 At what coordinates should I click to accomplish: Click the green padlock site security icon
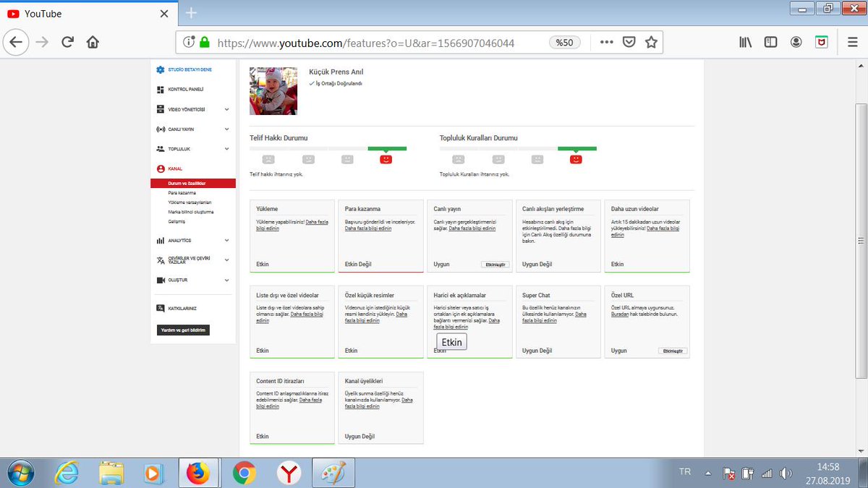pos(205,43)
